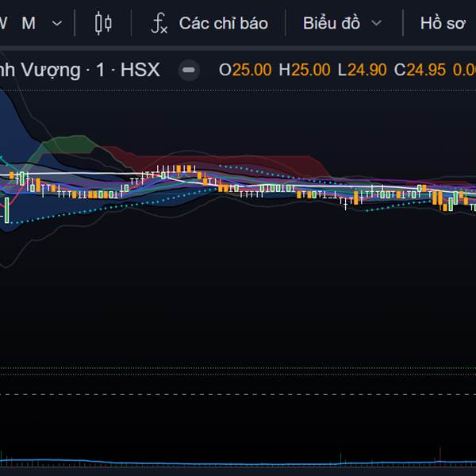Open the timeframe dropdown arrow
The width and height of the screenshot is (476, 476).
pyautogui.click(x=57, y=23)
